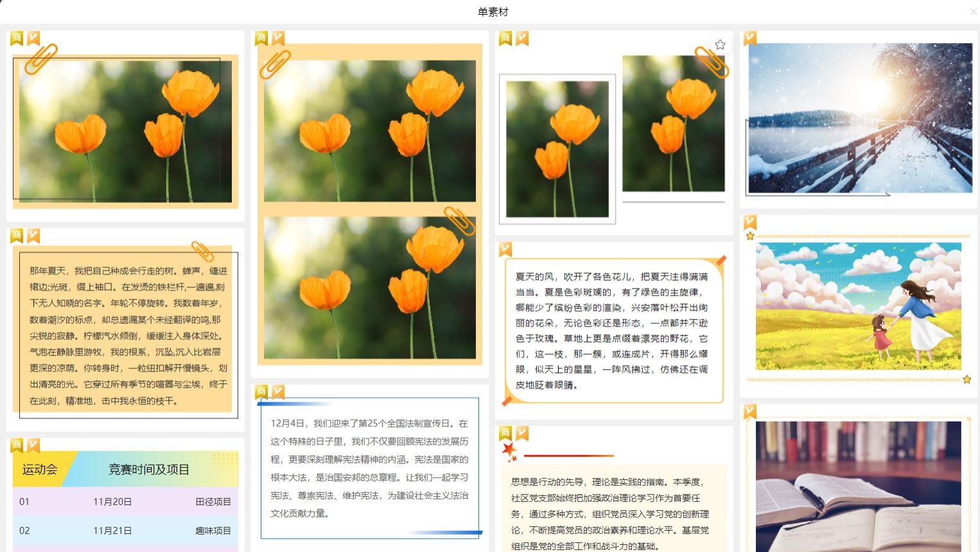
Task: Click the VIP badge on the 12月4日 text card
Action: [278, 392]
